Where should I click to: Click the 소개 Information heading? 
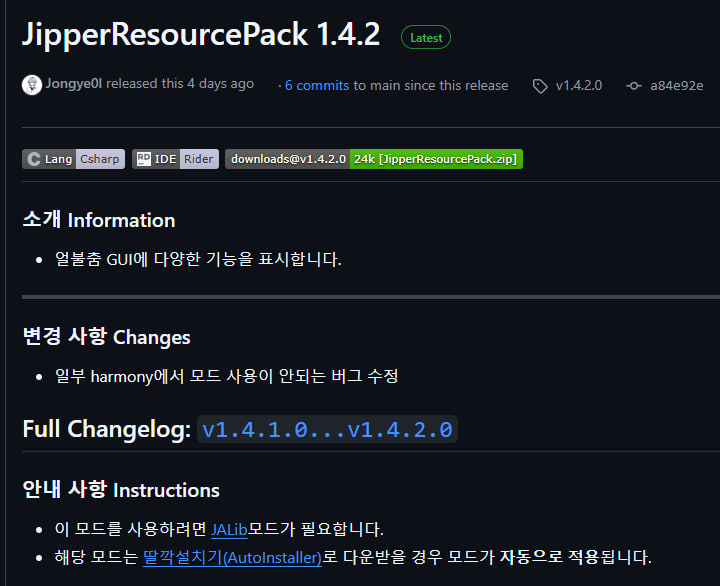tap(99, 220)
